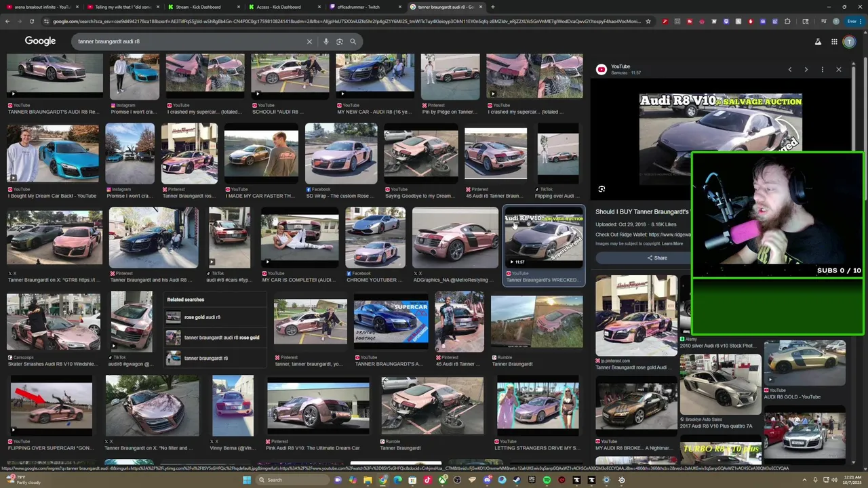Click the Google logo
The width and height of the screenshot is (868, 488).
[40, 41]
